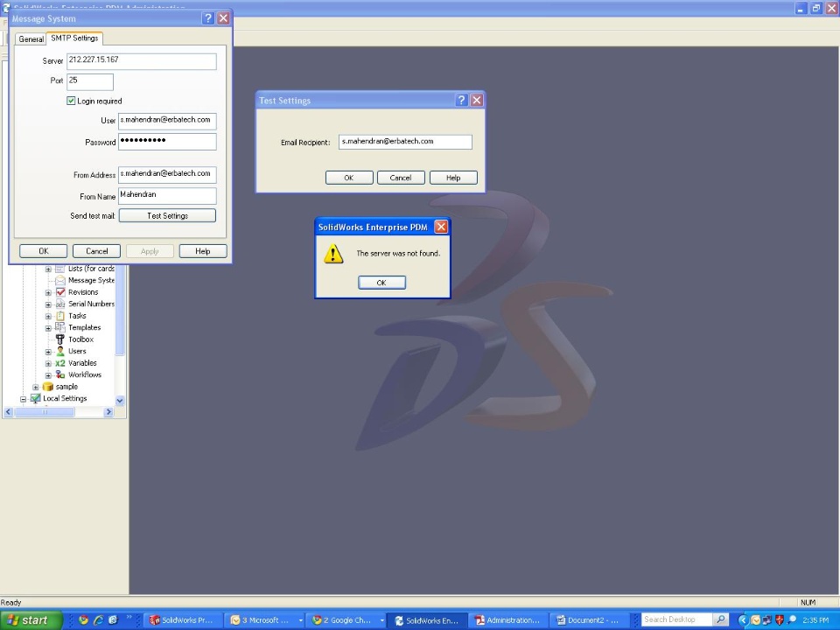840x630 pixels.
Task: Click the tree scroll-right arrow
Action: [x=108, y=412]
